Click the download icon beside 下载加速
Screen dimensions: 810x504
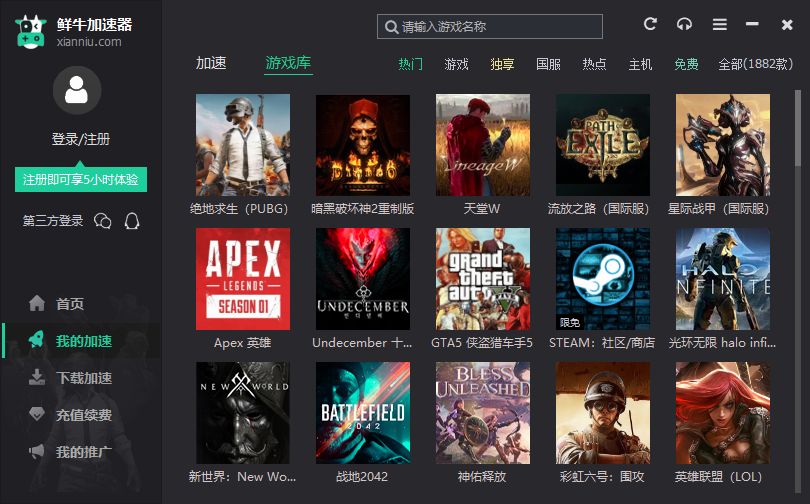point(37,377)
